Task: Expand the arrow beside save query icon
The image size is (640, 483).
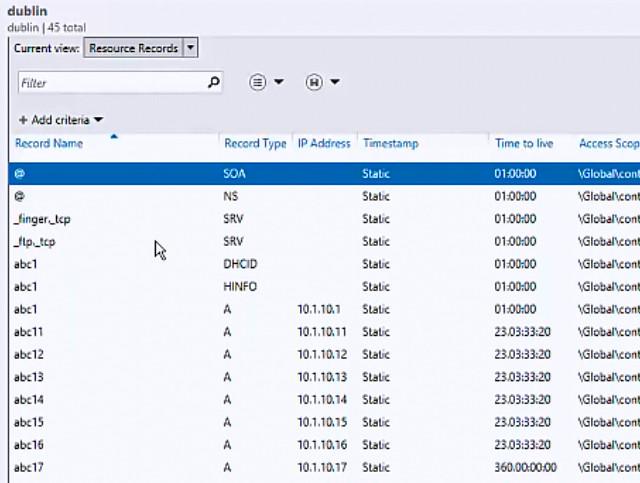Action: point(335,82)
